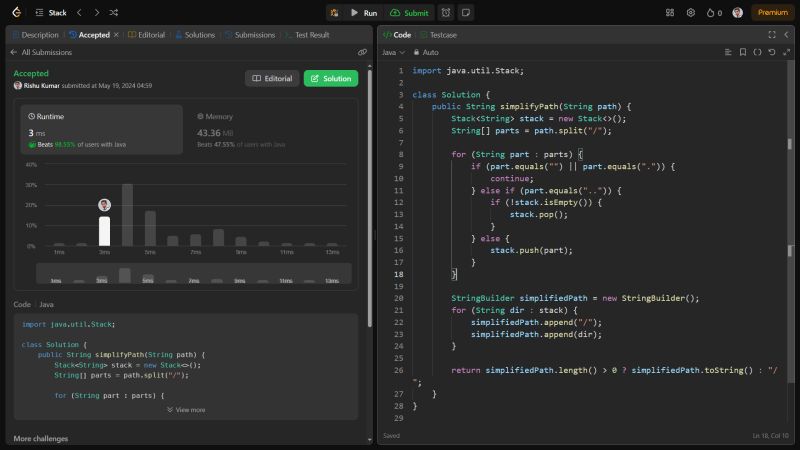This screenshot has width=800, height=450.
Task: Go back to All Submissions
Action: click(41, 52)
